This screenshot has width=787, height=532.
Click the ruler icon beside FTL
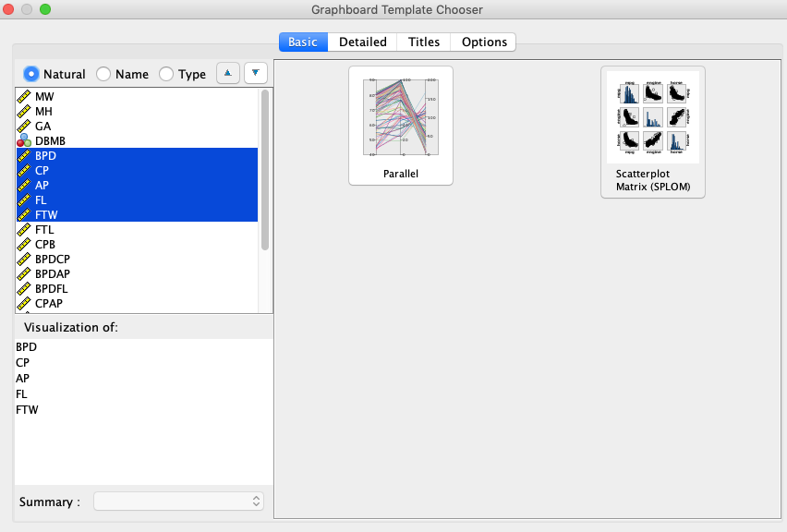pyautogui.click(x=24, y=229)
